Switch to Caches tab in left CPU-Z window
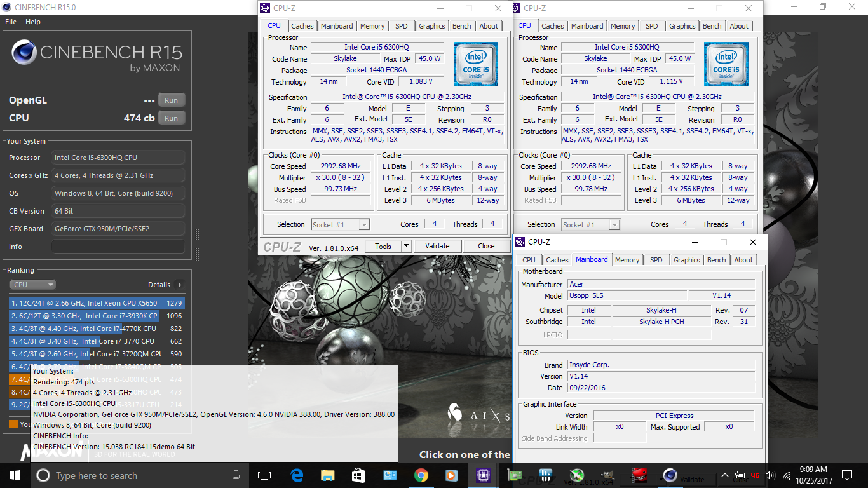 [x=302, y=26]
